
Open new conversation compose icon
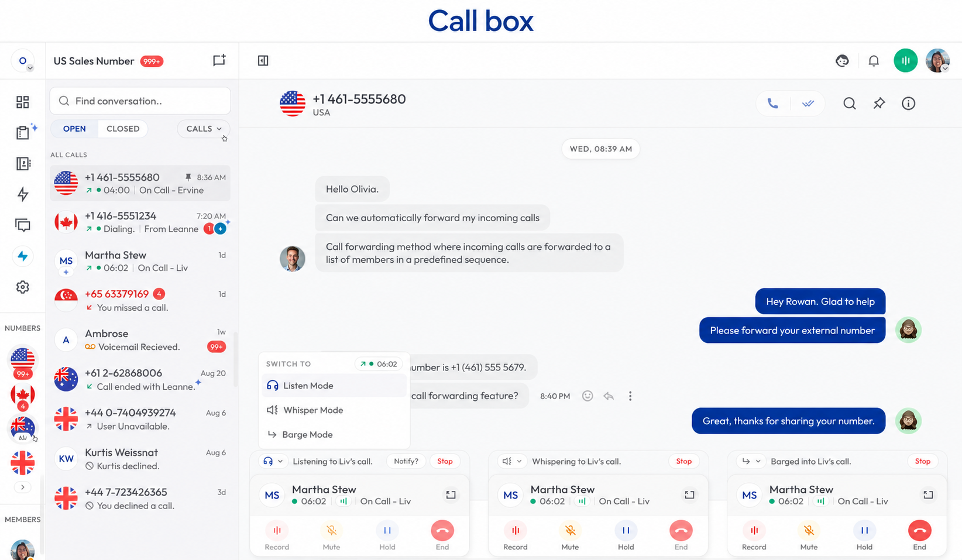[x=219, y=60]
